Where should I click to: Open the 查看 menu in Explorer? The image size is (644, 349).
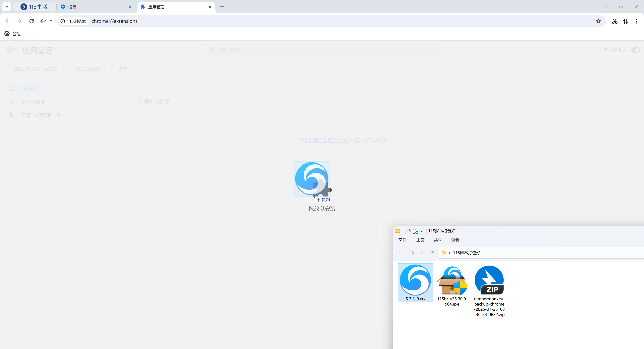click(455, 240)
